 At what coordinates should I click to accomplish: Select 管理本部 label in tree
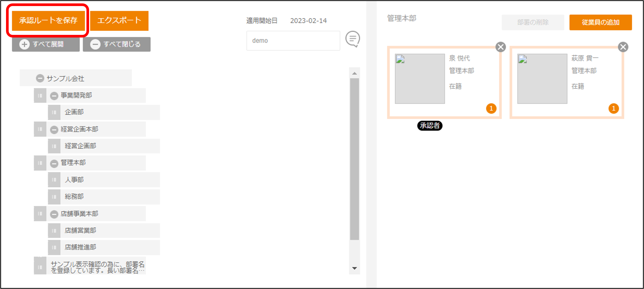[x=73, y=163]
